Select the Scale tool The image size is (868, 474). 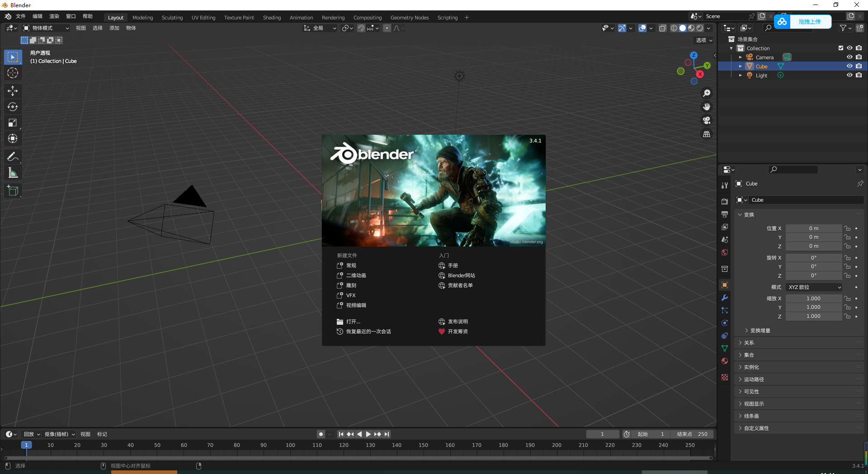13,123
